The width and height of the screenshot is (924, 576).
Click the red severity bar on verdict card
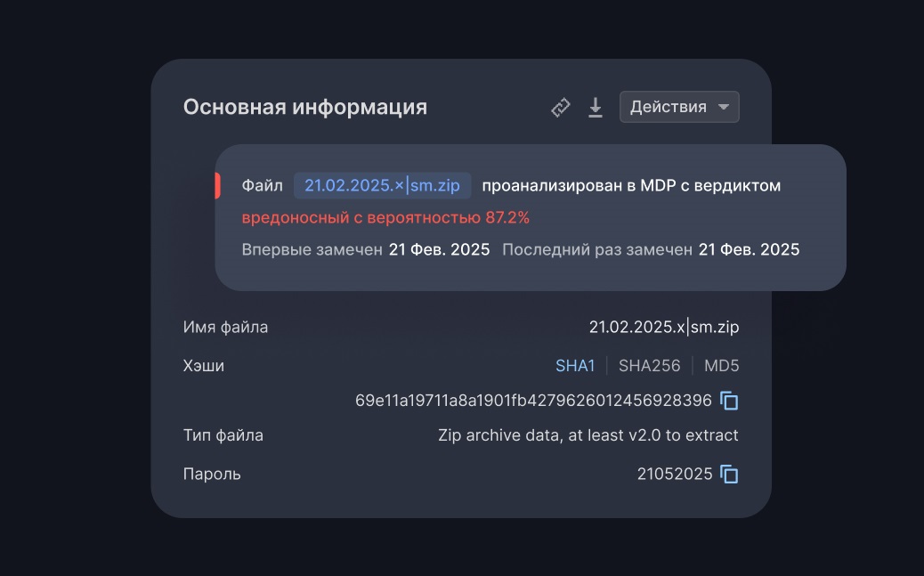[219, 185]
